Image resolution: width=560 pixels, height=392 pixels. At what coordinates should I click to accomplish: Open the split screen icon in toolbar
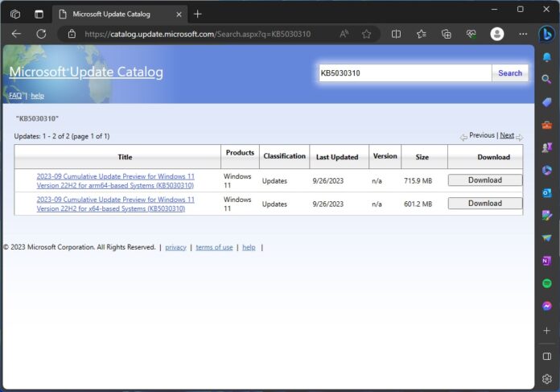point(396,34)
